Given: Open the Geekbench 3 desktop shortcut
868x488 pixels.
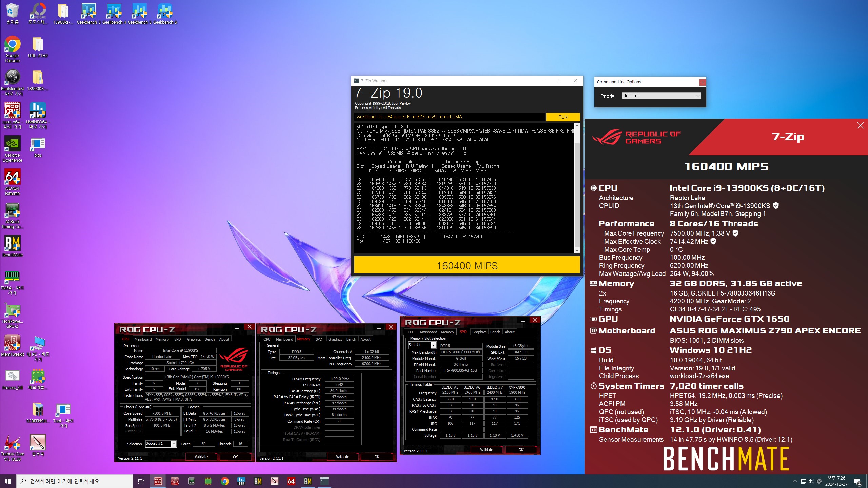Looking at the screenshot, I should click(88, 14).
